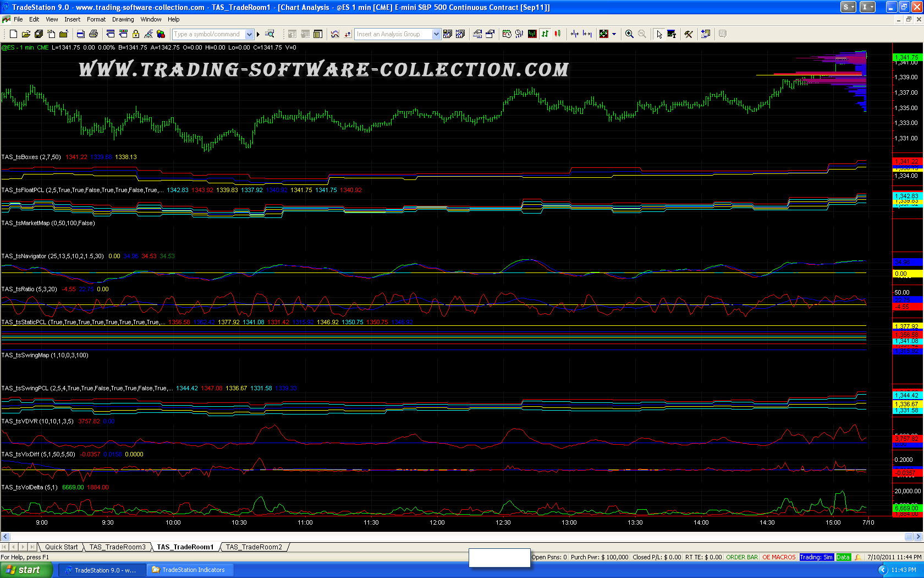Click the New document icon
The width and height of the screenshot is (924, 578).
[x=13, y=34]
